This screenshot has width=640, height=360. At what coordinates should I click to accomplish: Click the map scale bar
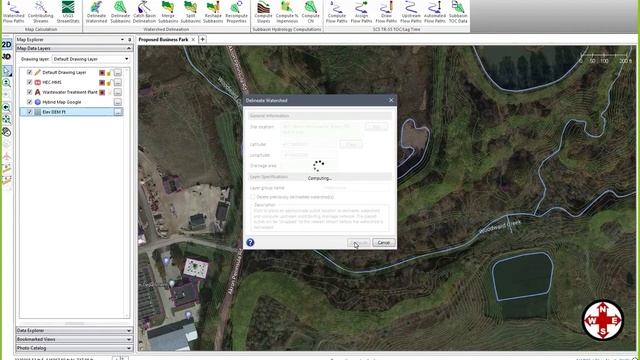[x=606, y=58]
